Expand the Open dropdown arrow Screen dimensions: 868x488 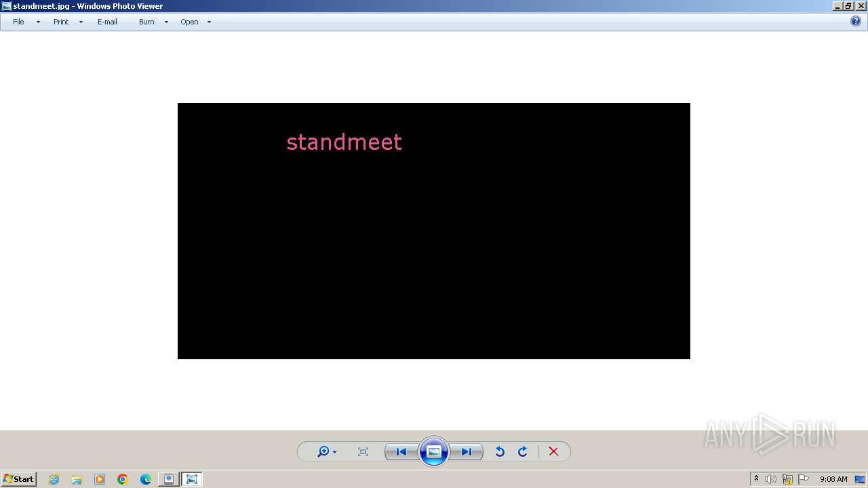(x=209, y=22)
